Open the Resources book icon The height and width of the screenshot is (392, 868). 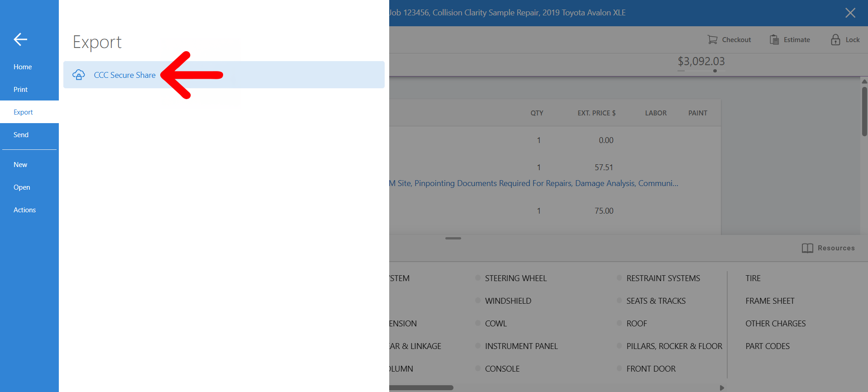pyautogui.click(x=807, y=248)
